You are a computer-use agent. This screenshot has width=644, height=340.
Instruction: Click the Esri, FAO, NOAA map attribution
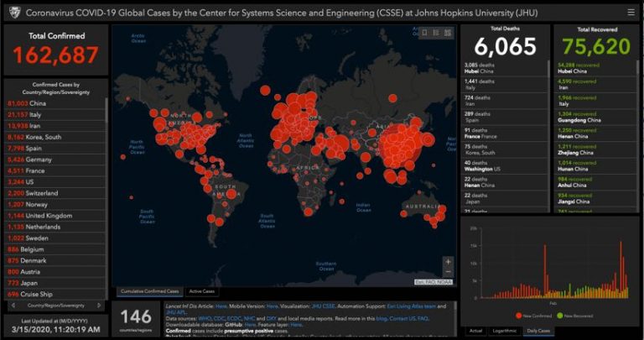(x=434, y=282)
